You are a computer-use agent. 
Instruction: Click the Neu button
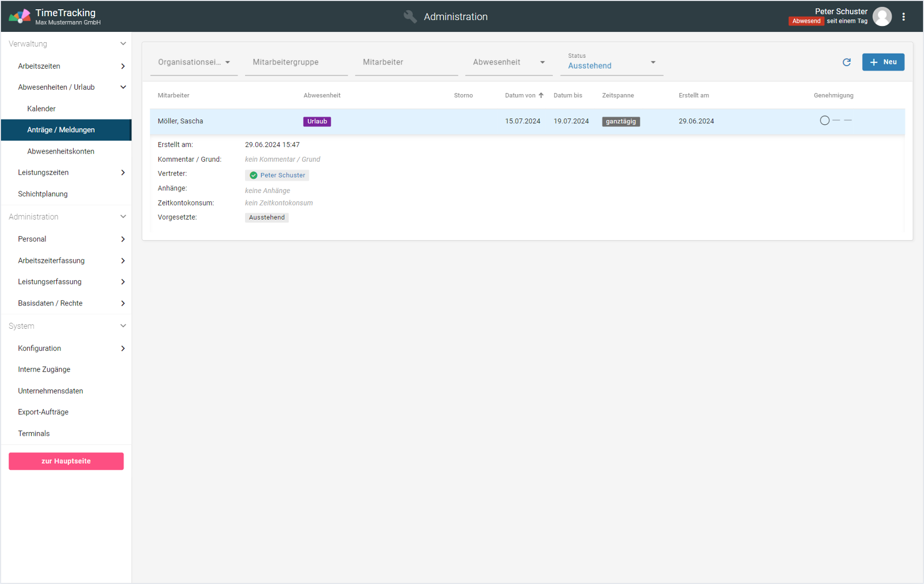[x=883, y=62]
